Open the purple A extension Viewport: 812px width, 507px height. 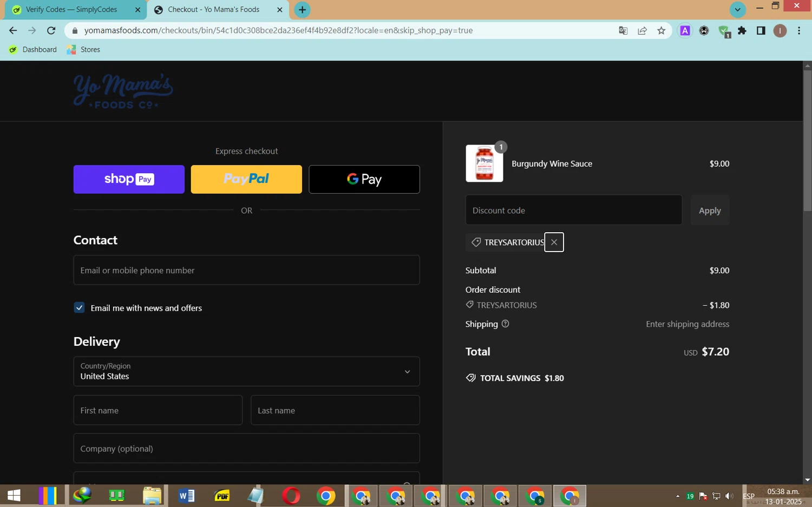coord(685,31)
